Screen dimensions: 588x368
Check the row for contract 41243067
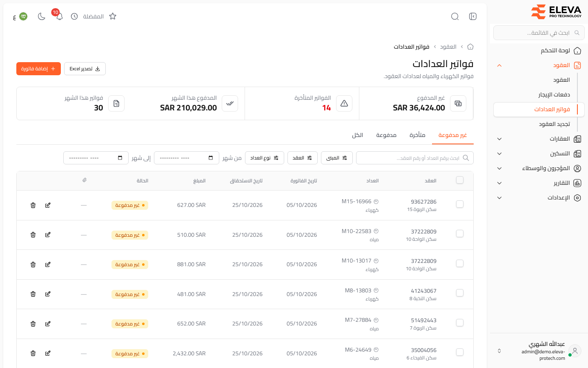(x=460, y=293)
